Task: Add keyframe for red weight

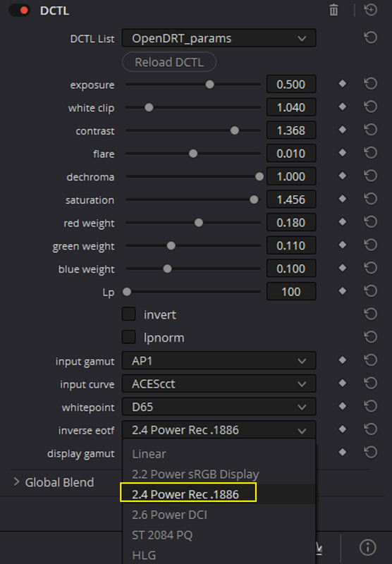Action: [x=343, y=222]
